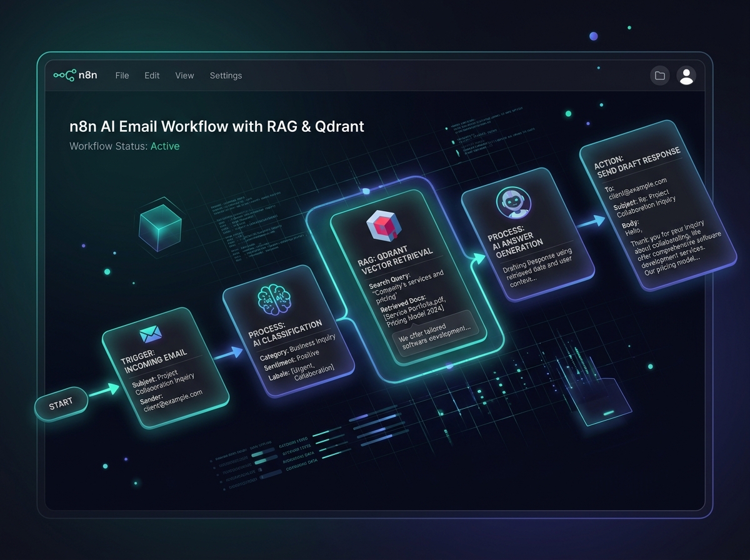Select the brain icon on AI Classification node
Screen dimensions: 750x560
coord(274,301)
